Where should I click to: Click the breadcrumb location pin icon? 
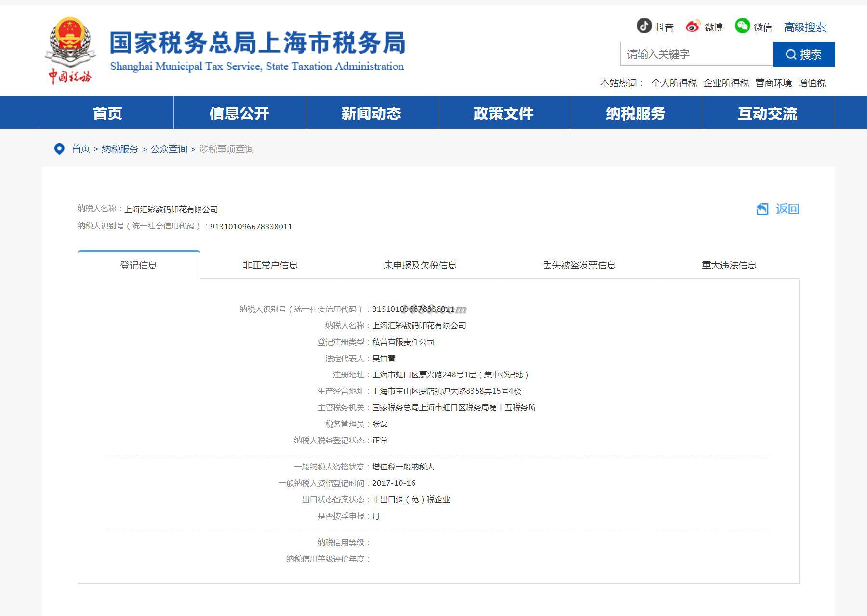pyautogui.click(x=59, y=149)
